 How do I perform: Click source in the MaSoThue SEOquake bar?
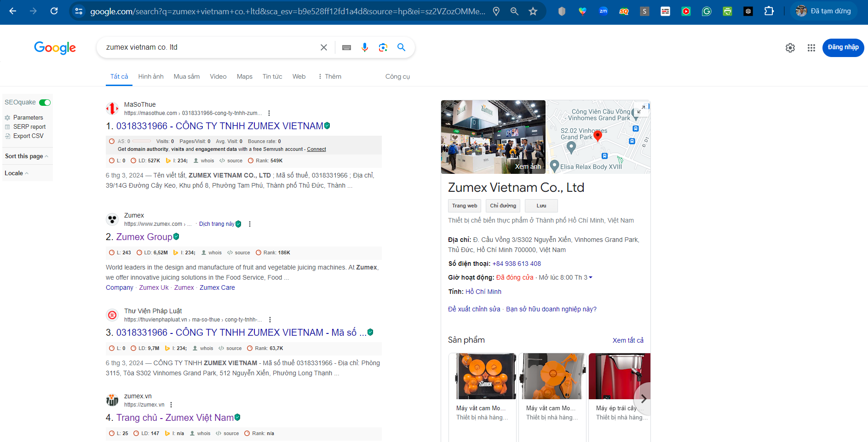coord(231,161)
